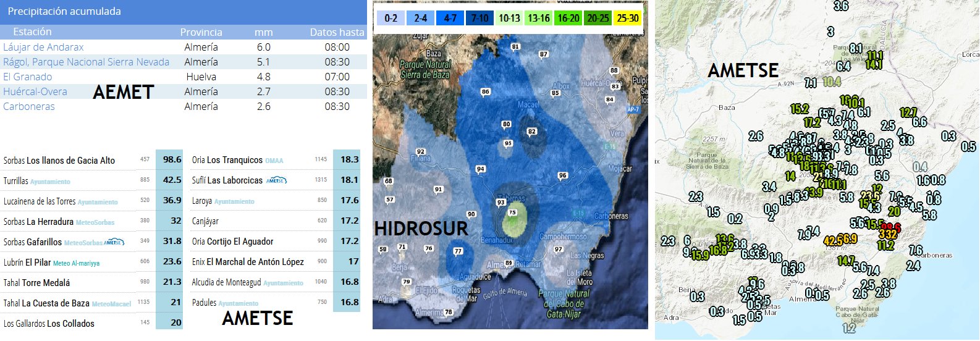The height and width of the screenshot is (341, 980).
Task: Click station marker 75 in the green area
Action: [x=512, y=213]
